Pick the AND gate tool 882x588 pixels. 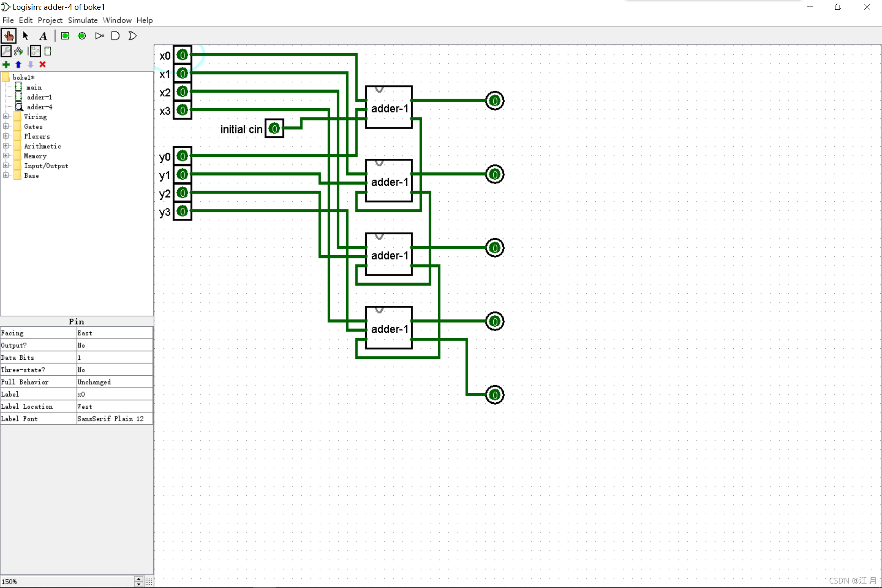(116, 36)
